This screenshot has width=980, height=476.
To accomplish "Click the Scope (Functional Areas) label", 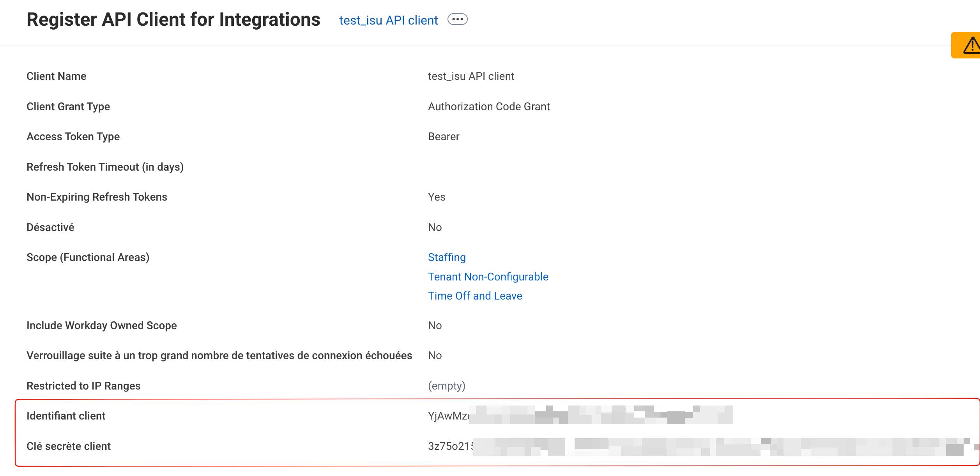I will (x=88, y=257).
